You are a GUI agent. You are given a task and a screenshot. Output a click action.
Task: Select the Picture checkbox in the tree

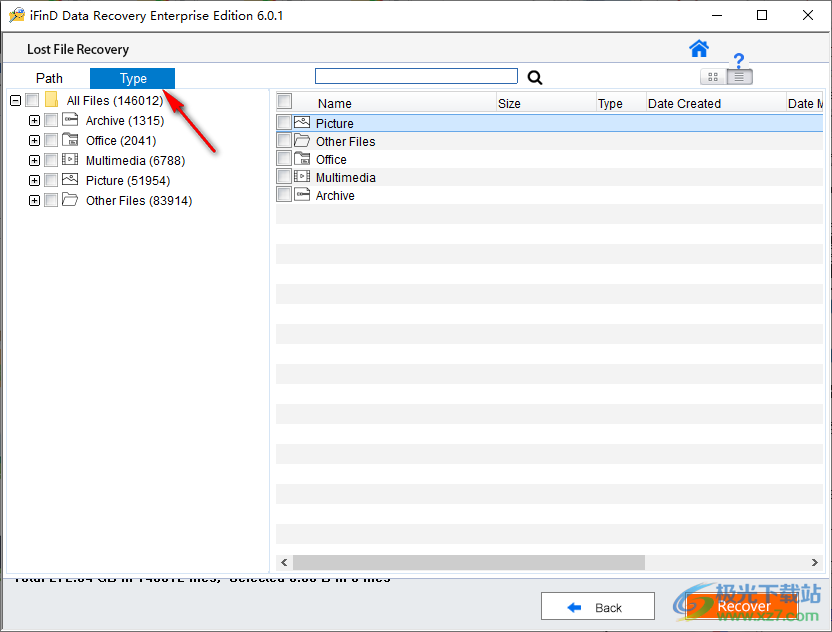tap(50, 180)
